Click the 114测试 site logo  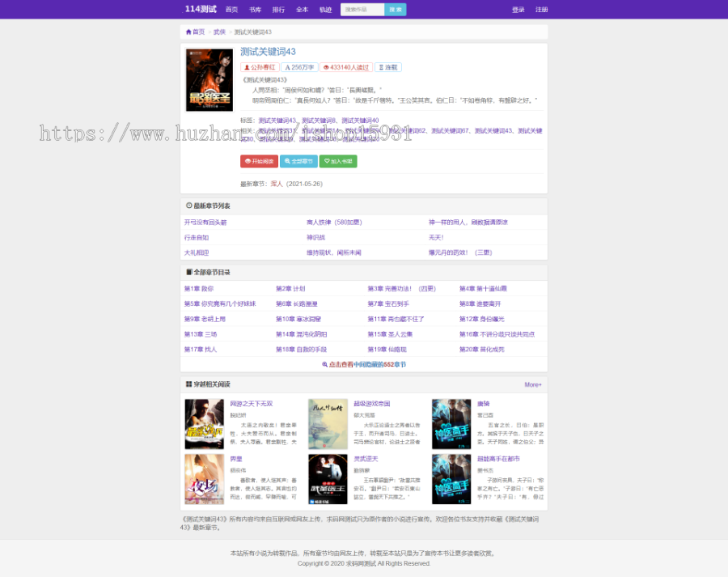(201, 9)
